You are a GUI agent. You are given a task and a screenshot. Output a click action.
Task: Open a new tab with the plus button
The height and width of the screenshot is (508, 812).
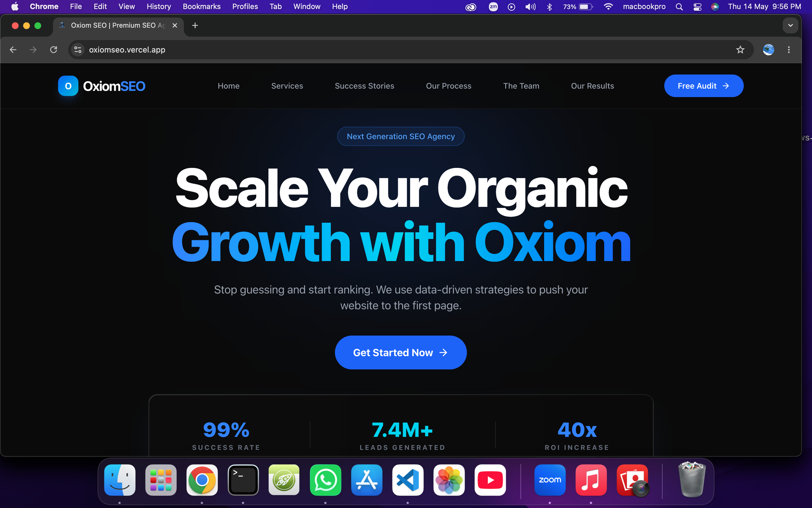pos(195,25)
